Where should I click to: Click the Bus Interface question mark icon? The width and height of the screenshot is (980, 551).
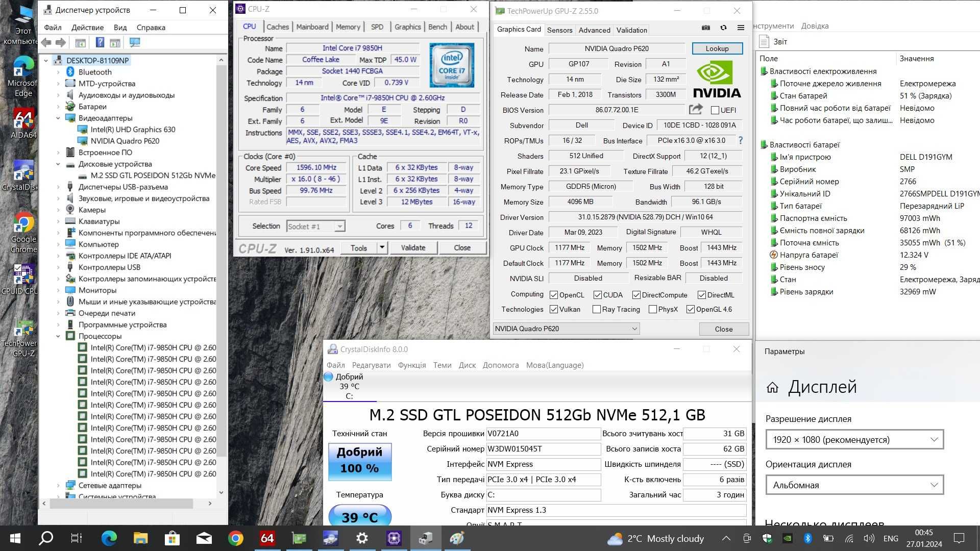[x=740, y=140]
